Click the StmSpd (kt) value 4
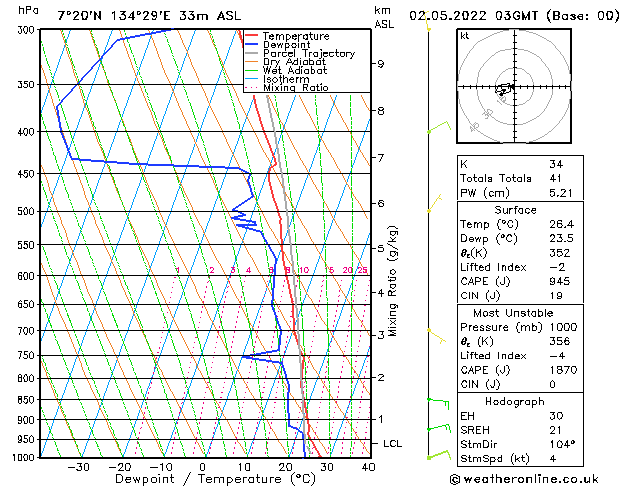This screenshot has height=486, width=629. (x=553, y=458)
